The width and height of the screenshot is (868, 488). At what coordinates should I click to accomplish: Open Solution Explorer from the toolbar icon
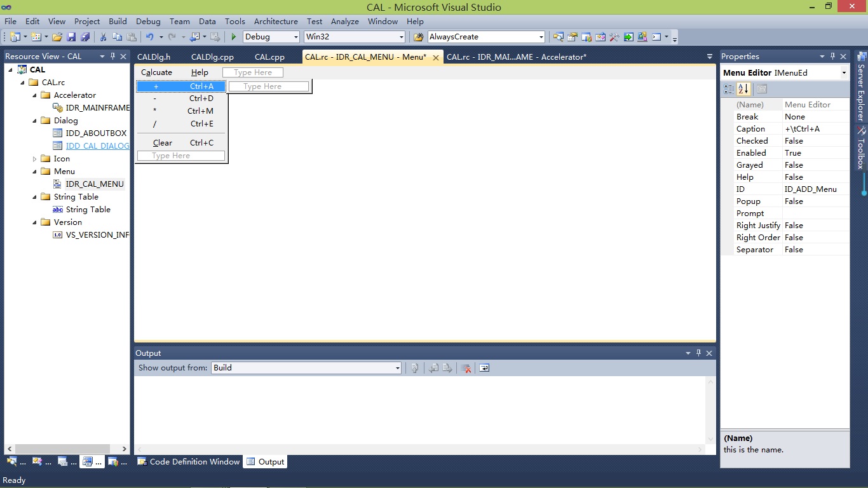pos(559,37)
